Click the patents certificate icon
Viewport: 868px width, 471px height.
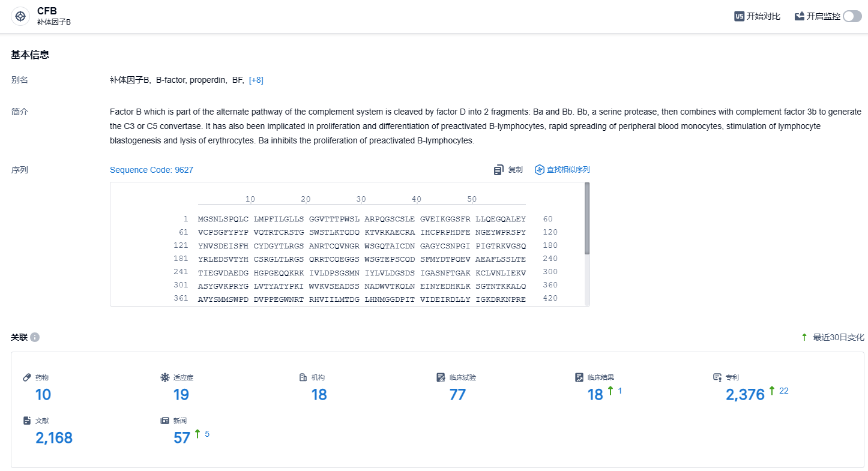(x=717, y=377)
